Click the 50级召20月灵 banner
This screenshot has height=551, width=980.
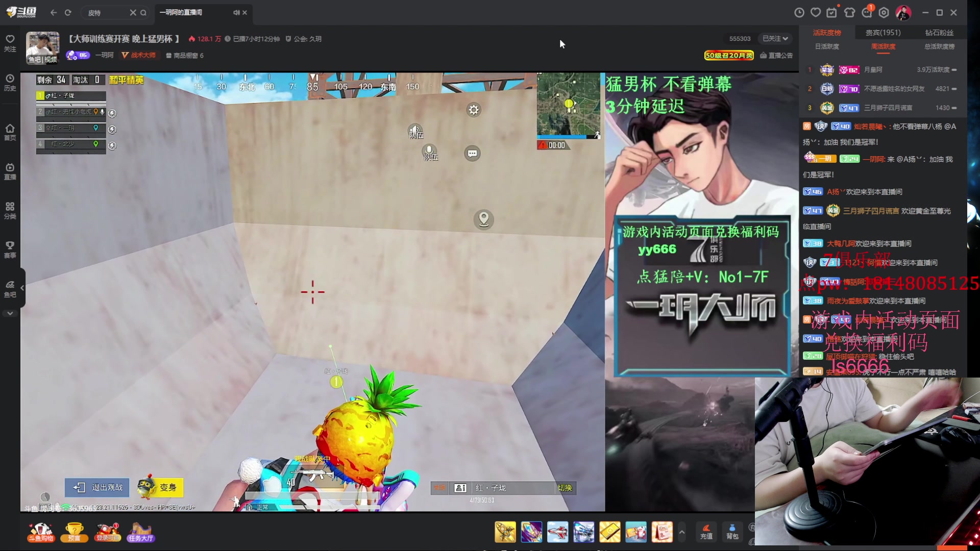[729, 55]
